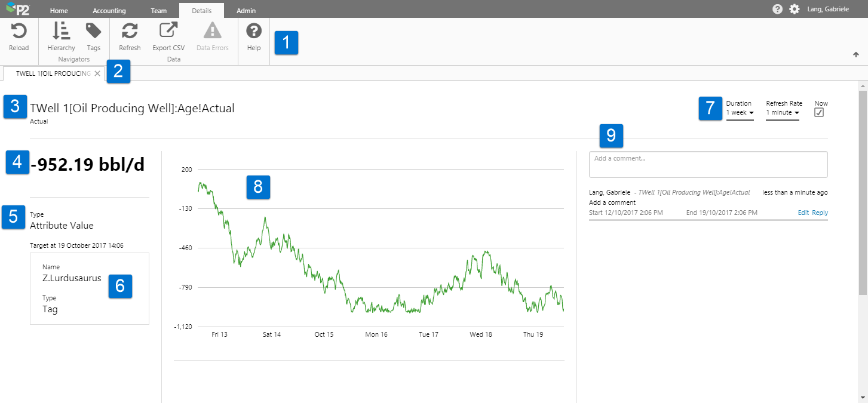This screenshot has width=868, height=403.
Task: Switch to the Admin tab
Action: point(246,11)
